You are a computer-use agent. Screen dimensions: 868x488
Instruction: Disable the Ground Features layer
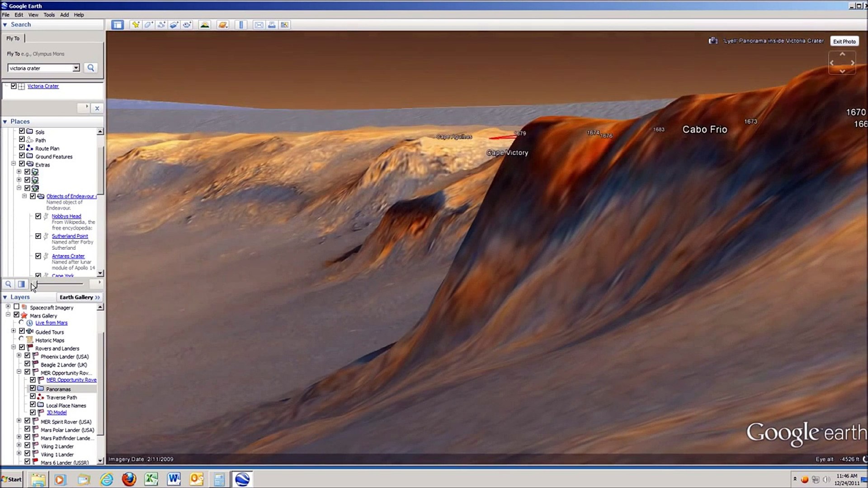coord(22,156)
